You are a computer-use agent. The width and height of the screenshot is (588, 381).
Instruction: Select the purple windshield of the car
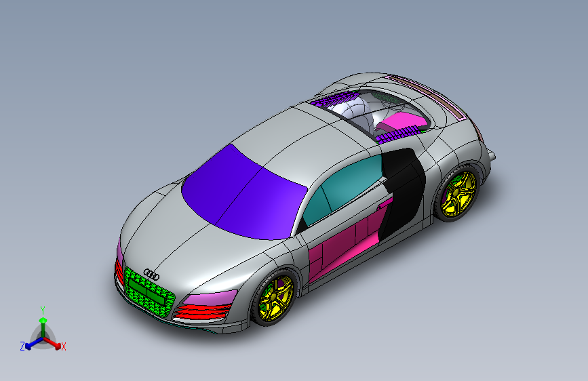(x=243, y=193)
